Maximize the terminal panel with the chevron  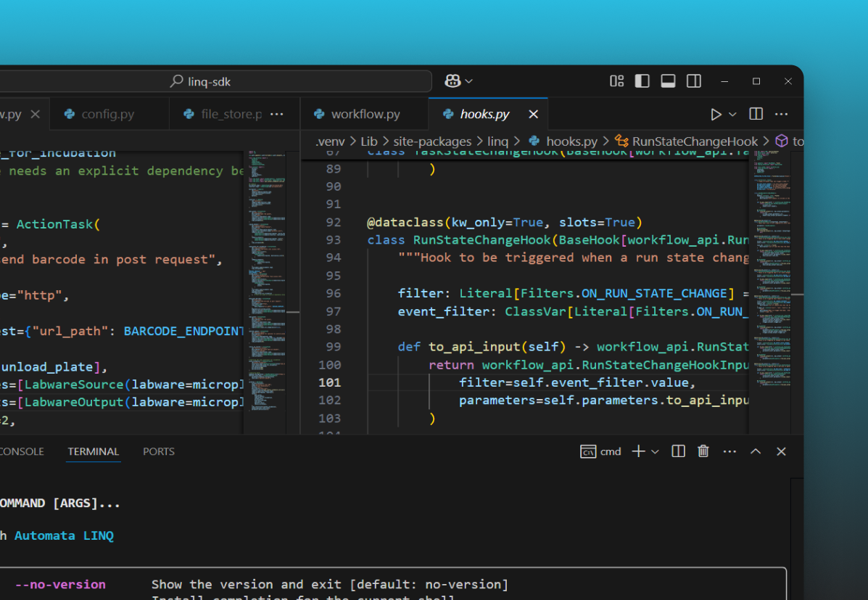pos(755,451)
